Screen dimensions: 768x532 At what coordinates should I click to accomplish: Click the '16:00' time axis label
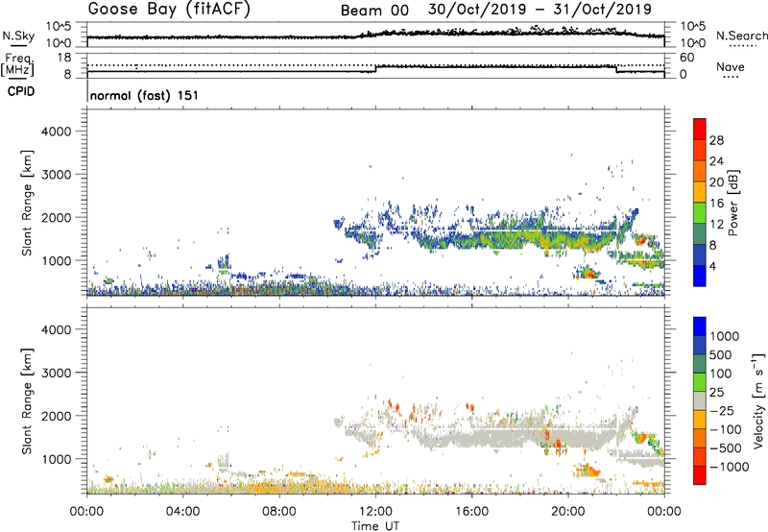pyautogui.click(x=471, y=512)
